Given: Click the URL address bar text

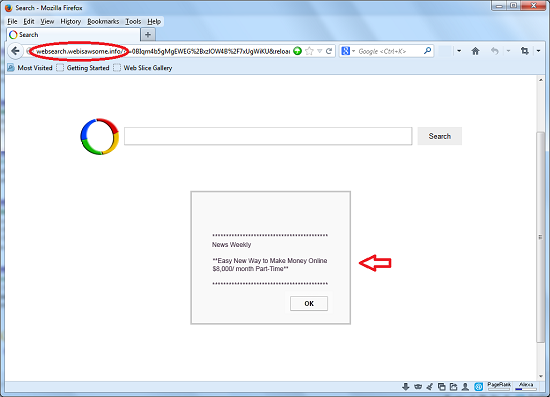Looking at the screenshot, I should (163, 52).
